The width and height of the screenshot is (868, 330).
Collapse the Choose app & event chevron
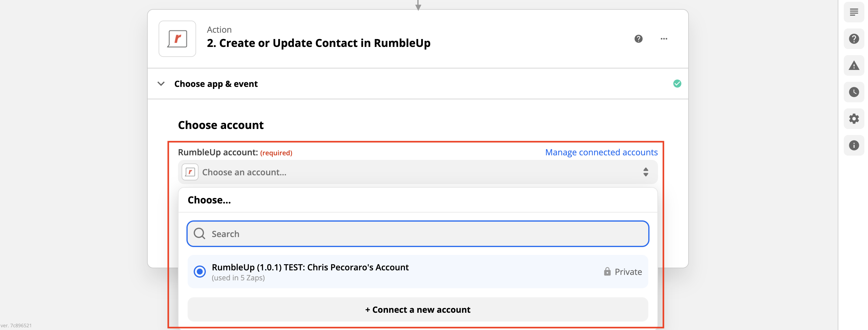[x=161, y=84]
